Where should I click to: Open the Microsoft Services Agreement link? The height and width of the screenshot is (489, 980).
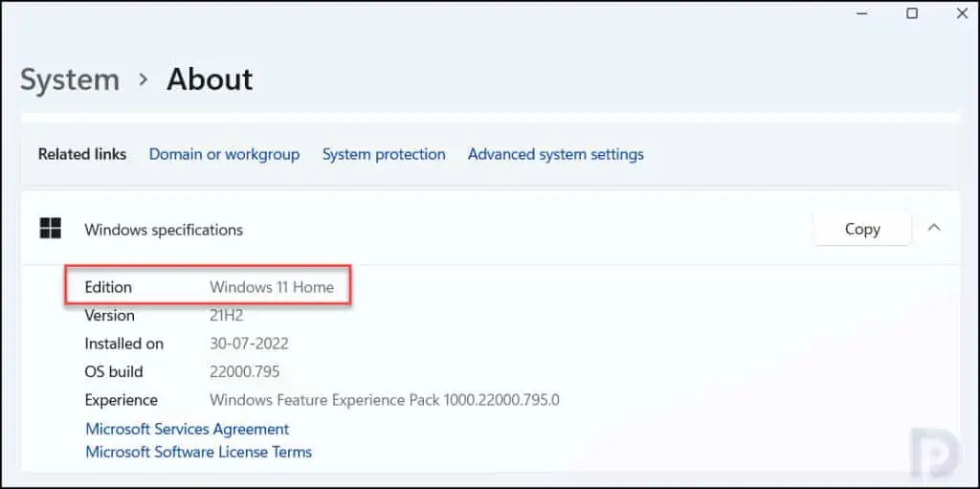tap(187, 429)
